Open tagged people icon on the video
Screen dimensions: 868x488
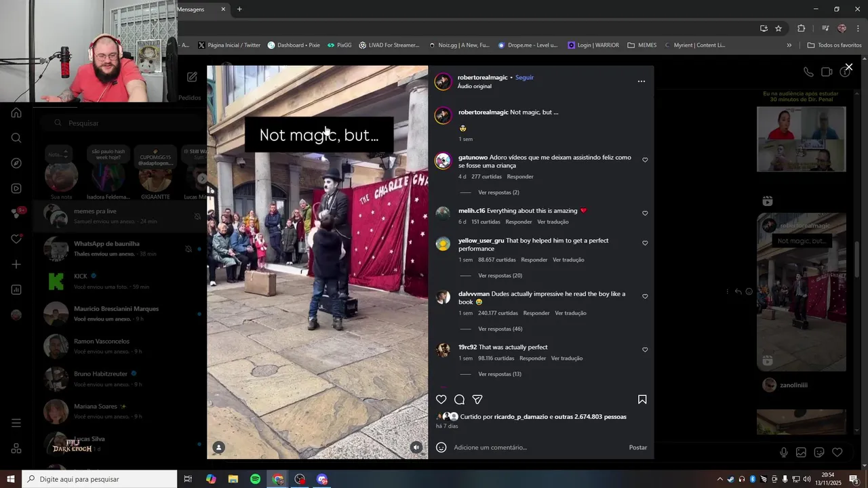click(x=219, y=447)
